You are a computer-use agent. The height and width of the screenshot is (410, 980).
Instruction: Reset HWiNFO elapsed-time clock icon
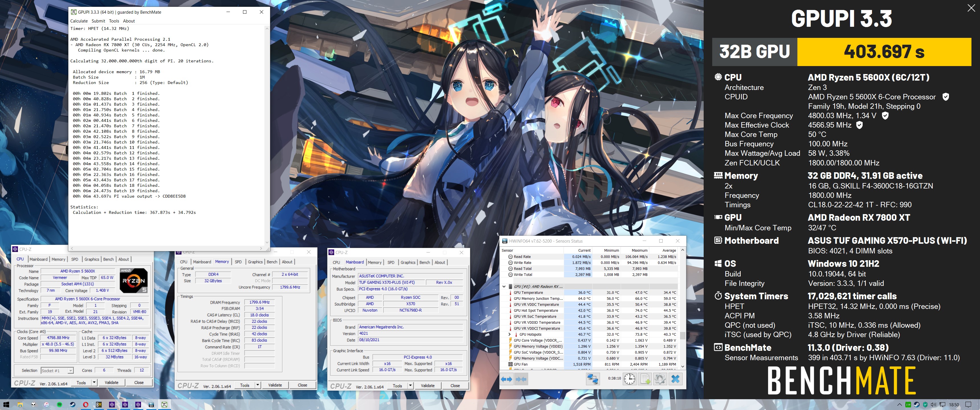click(630, 379)
